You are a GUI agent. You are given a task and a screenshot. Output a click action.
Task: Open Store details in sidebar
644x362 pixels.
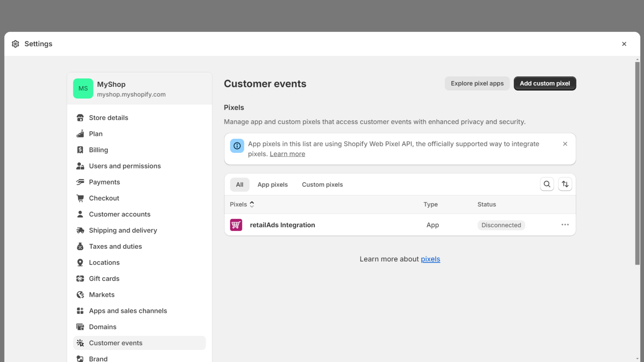tap(108, 118)
